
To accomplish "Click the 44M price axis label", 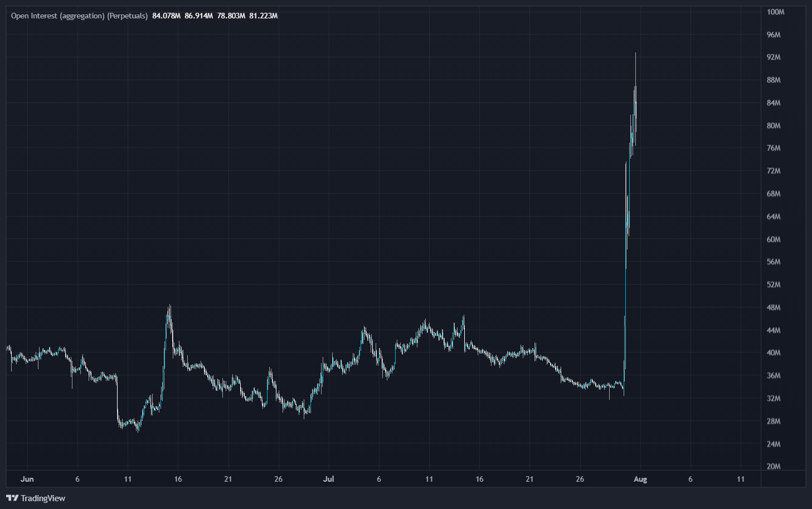I will pyautogui.click(x=774, y=330).
